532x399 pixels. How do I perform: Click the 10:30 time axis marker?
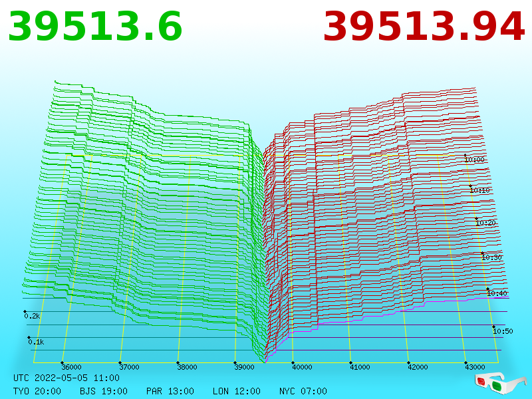491,257
